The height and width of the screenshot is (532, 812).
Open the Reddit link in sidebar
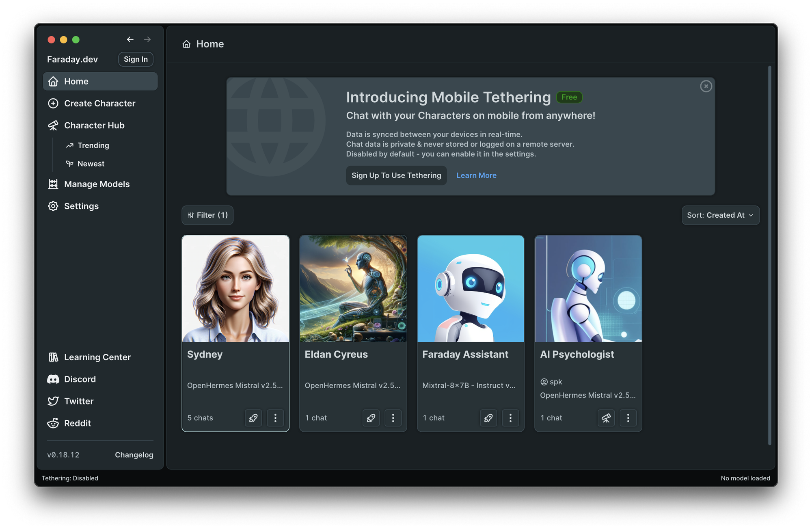(77, 423)
